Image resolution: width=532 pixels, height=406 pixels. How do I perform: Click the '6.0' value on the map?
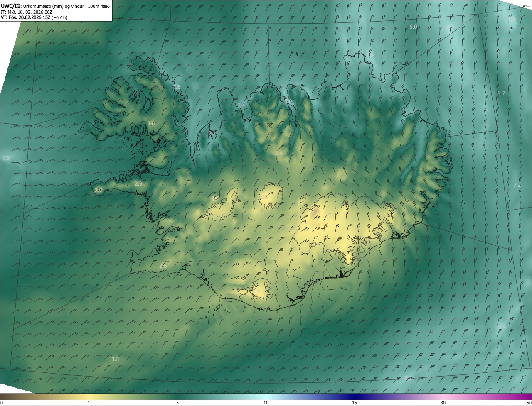[x=413, y=27]
